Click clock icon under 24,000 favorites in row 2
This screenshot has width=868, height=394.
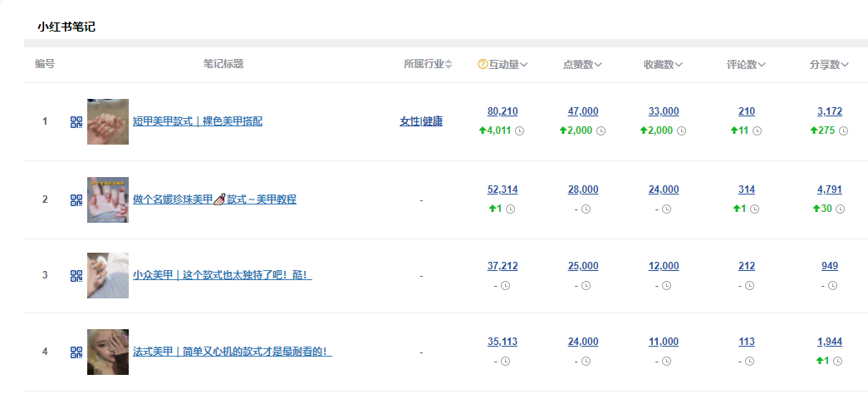click(666, 209)
